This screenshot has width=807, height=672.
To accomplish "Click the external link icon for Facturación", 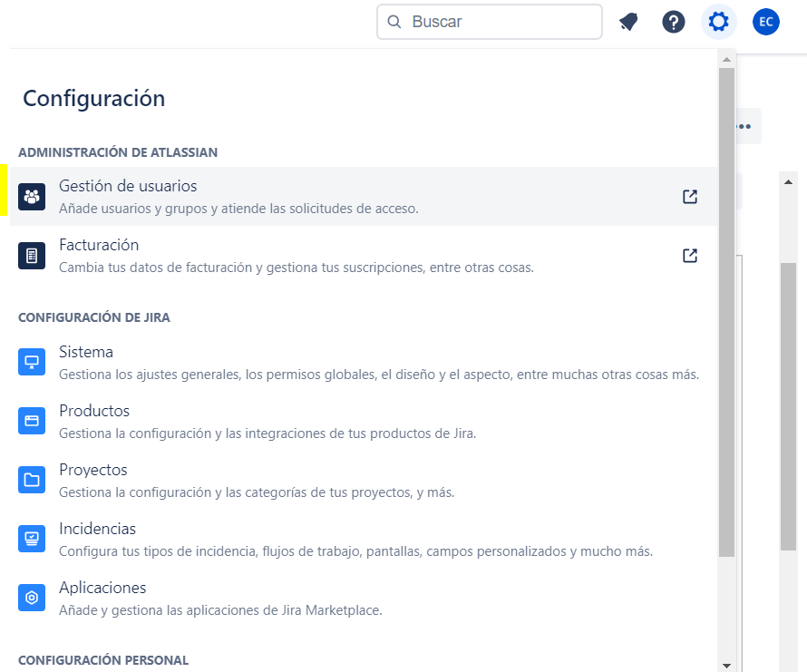I will click(x=690, y=256).
